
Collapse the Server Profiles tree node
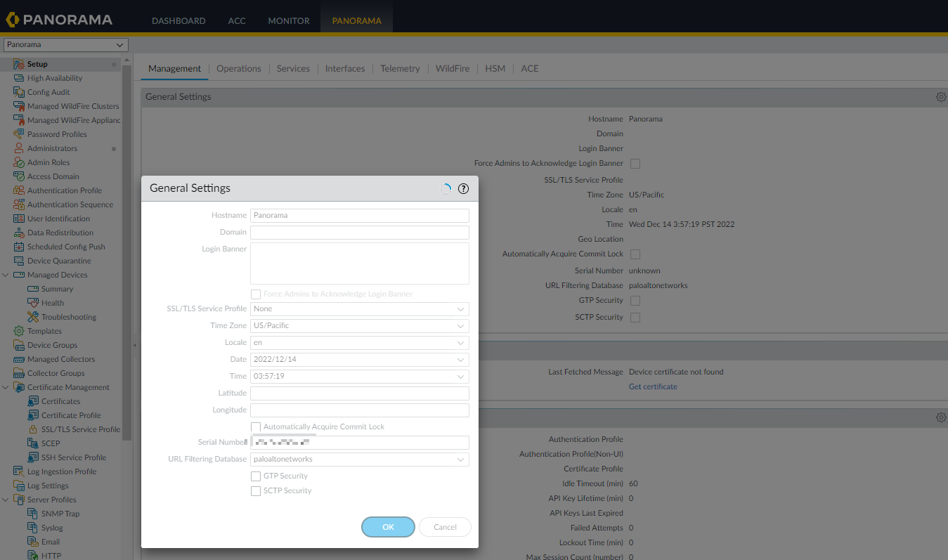[6, 500]
